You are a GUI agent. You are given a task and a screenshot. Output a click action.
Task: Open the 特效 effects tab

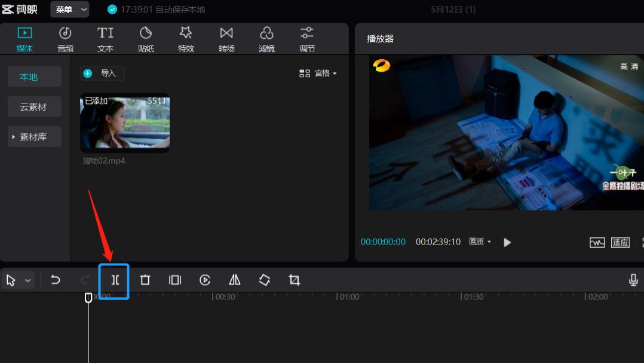tap(186, 39)
